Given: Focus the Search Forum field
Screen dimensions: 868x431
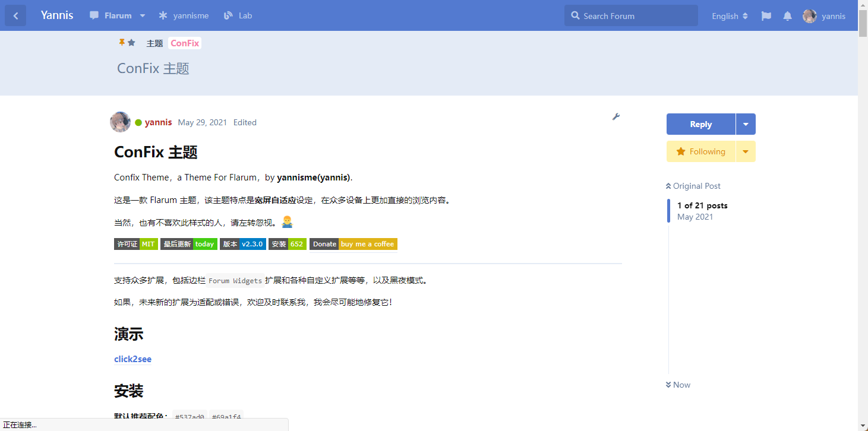Looking at the screenshot, I should (x=631, y=16).
